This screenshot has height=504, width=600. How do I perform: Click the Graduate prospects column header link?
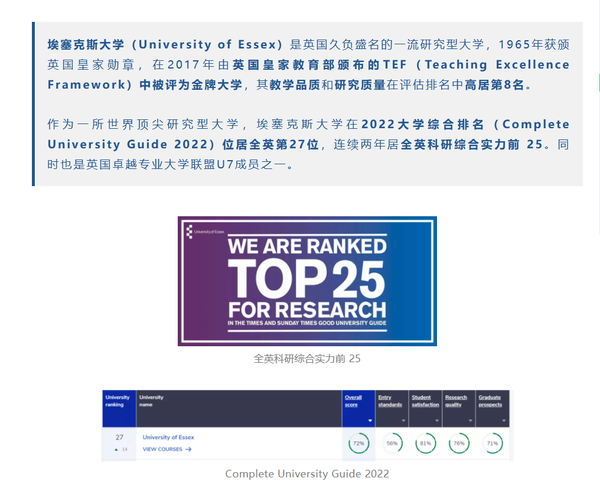click(490, 401)
